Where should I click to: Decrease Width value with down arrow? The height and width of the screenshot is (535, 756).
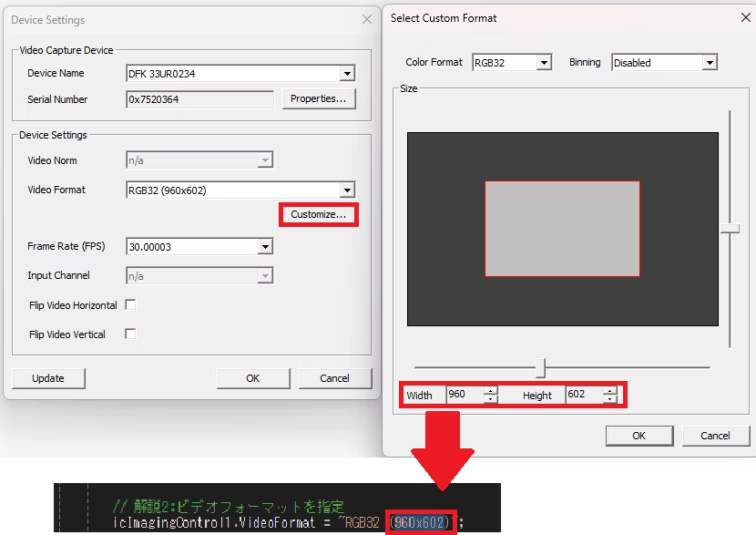pyautogui.click(x=490, y=399)
